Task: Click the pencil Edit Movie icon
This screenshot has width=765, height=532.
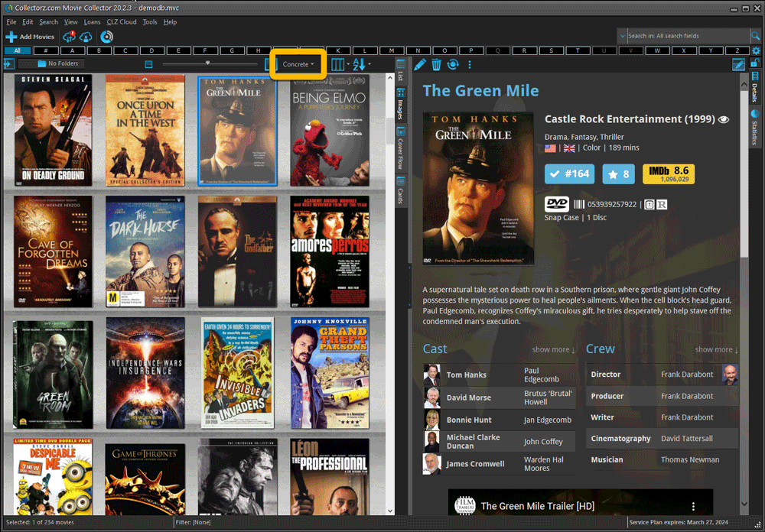Action: 419,65
